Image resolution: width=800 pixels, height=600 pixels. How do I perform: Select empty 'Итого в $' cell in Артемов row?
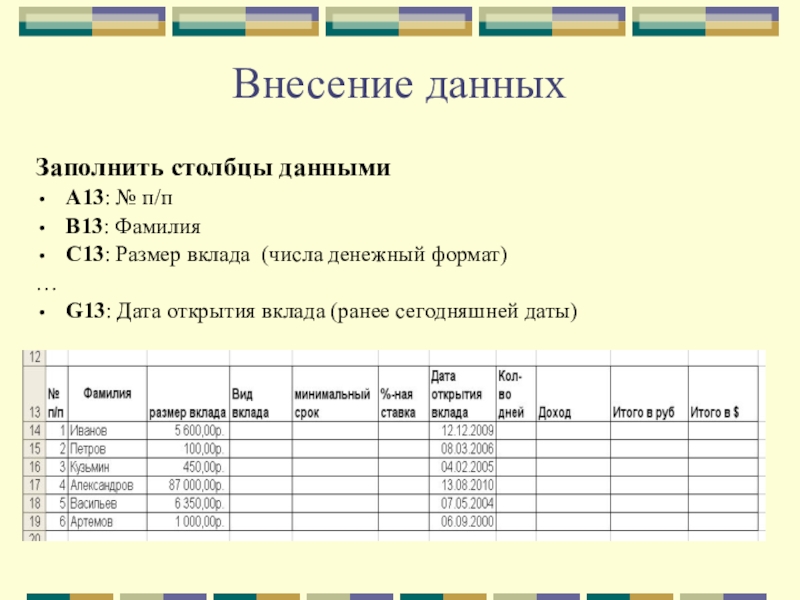pos(723,521)
